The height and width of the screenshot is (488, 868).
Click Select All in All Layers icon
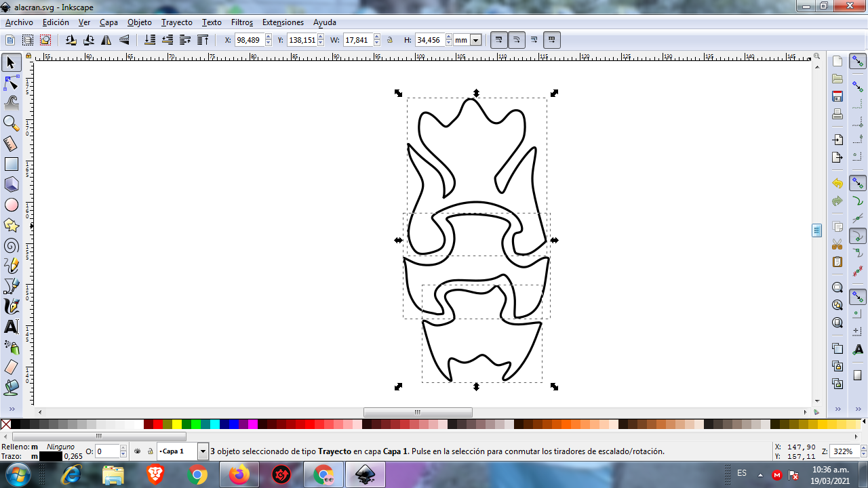click(x=28, y=40)
